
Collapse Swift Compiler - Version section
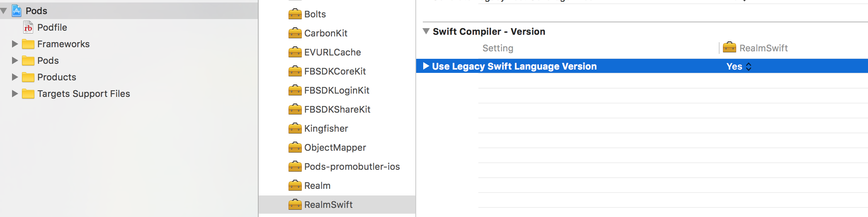(426, 31)
